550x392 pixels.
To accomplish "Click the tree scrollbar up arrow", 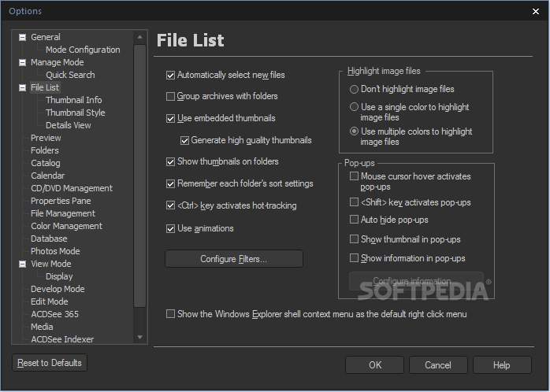I will pos(140,37).
